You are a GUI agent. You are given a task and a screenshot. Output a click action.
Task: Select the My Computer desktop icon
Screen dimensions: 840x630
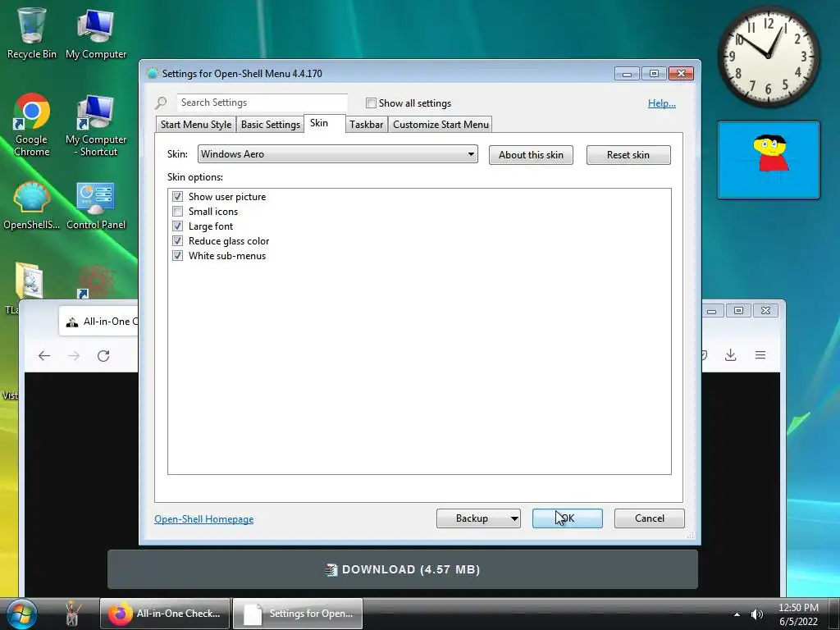pos(96,33)
